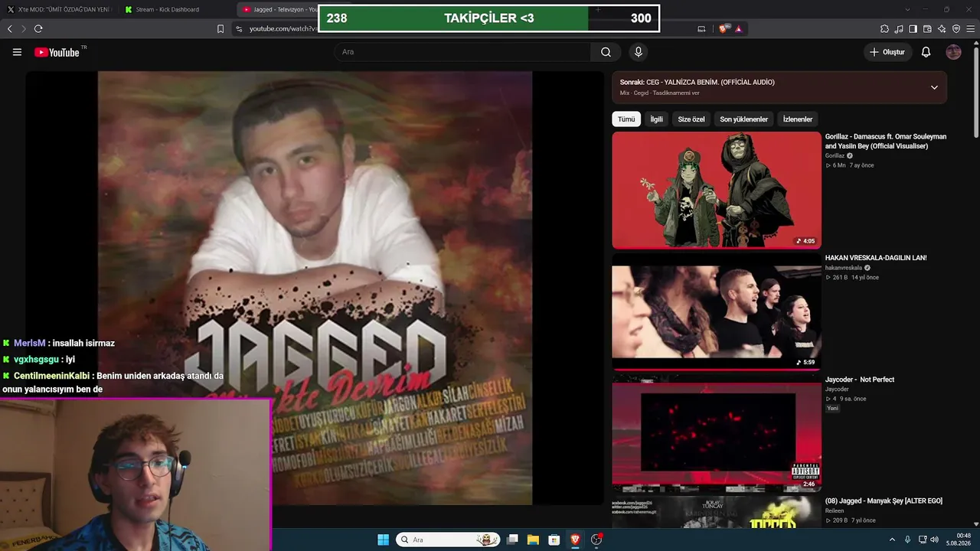Bookmark this page with the bookmark icon
The height and width of the screenshot is (551, 980).
click(220, 29)
